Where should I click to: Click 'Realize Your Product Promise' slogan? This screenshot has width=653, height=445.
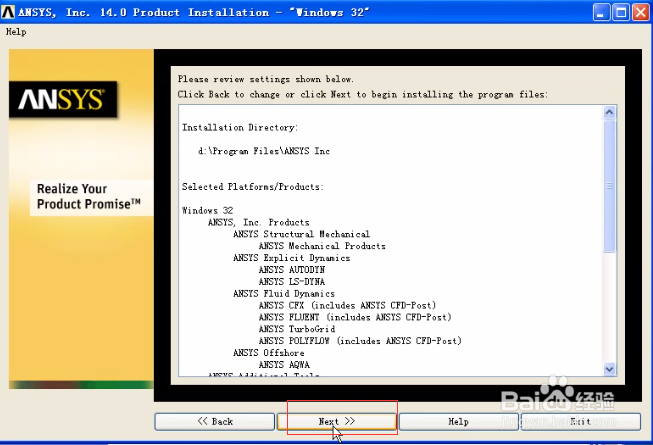[x=89, y=196]
